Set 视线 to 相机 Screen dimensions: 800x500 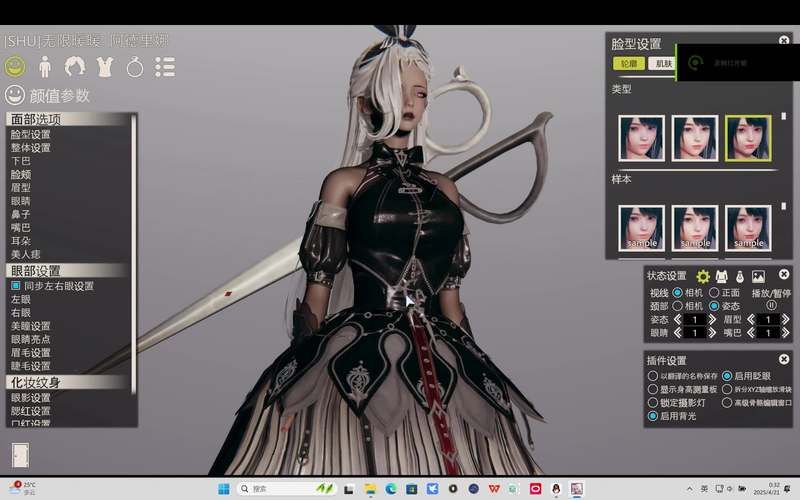(x=678, y=293)
